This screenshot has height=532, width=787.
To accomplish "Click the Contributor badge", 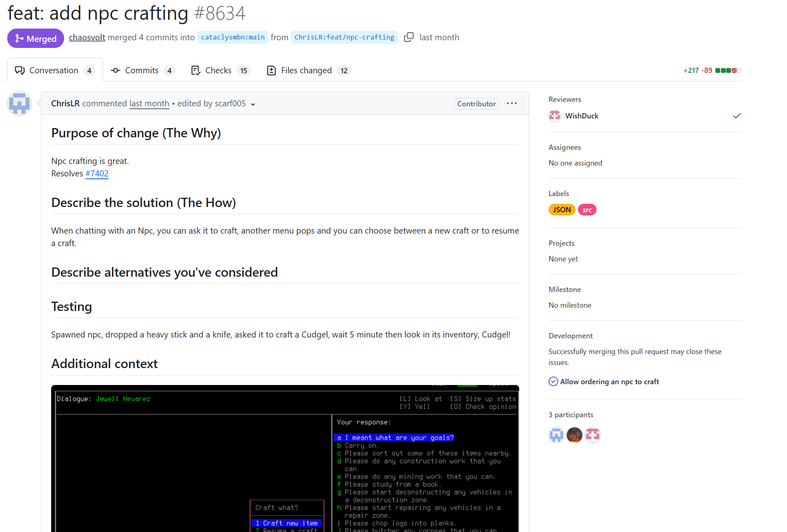I will [x=476, y=104].
